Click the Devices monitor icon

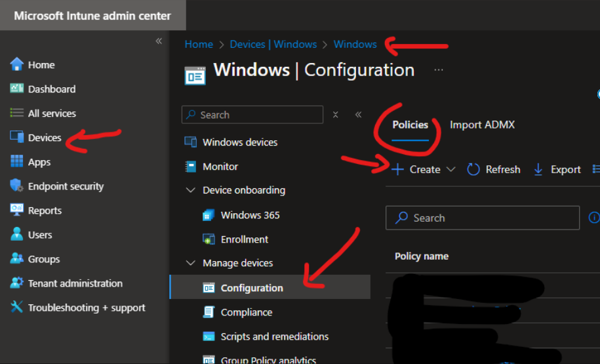click(x=16, y=137)
